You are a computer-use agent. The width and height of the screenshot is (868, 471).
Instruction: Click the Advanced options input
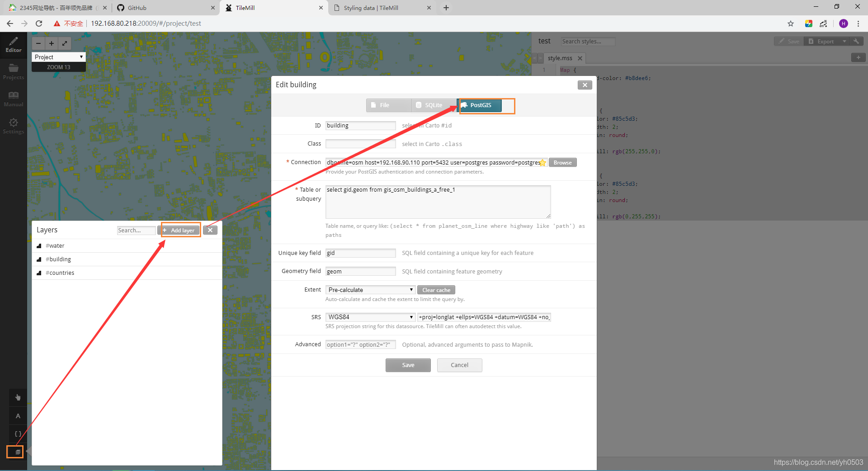360,344
